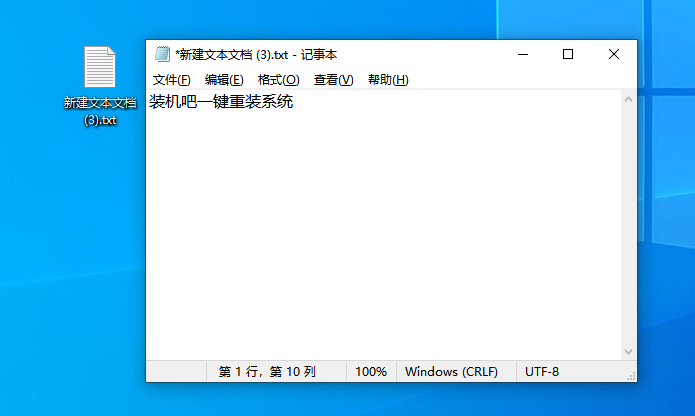Open the 编辑(E) menu
The height and width of the screenshot is (416, 695).
tap(224, 80)
